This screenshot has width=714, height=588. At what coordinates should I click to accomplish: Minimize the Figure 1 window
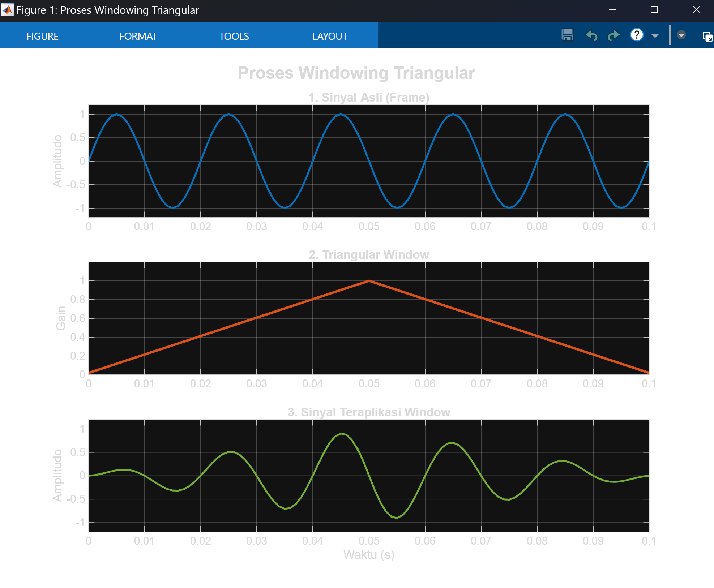[612, 10]
